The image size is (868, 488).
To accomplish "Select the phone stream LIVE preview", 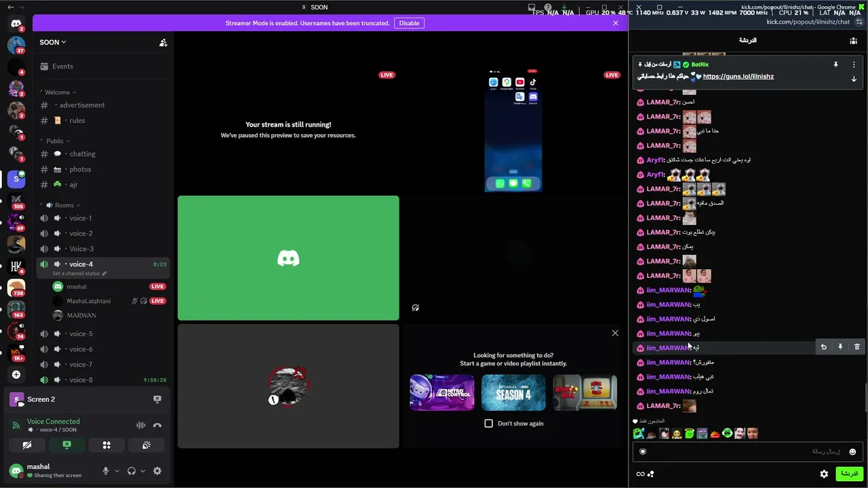I will (513, 131).
